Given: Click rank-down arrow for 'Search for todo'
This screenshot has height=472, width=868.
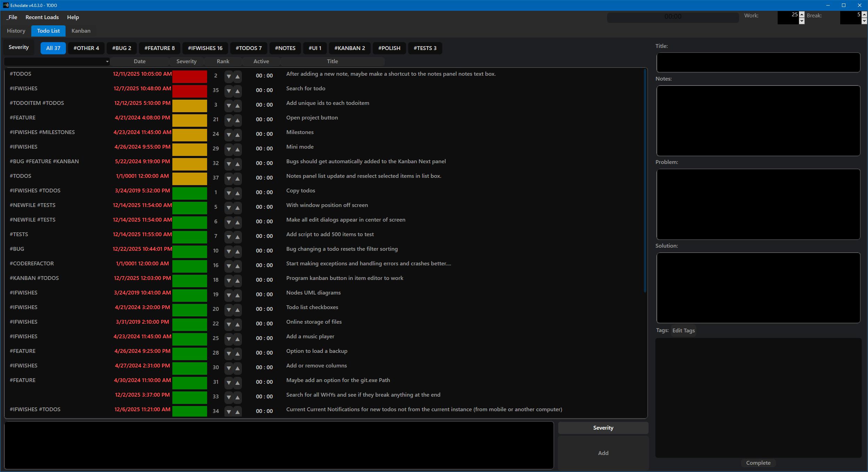Looking at the screenshot, I should coord(229,91).
